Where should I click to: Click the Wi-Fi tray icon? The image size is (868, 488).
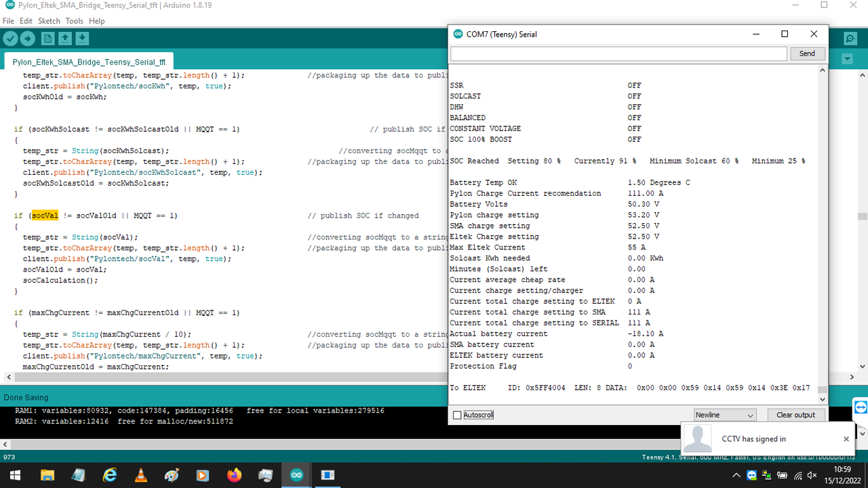797,475
